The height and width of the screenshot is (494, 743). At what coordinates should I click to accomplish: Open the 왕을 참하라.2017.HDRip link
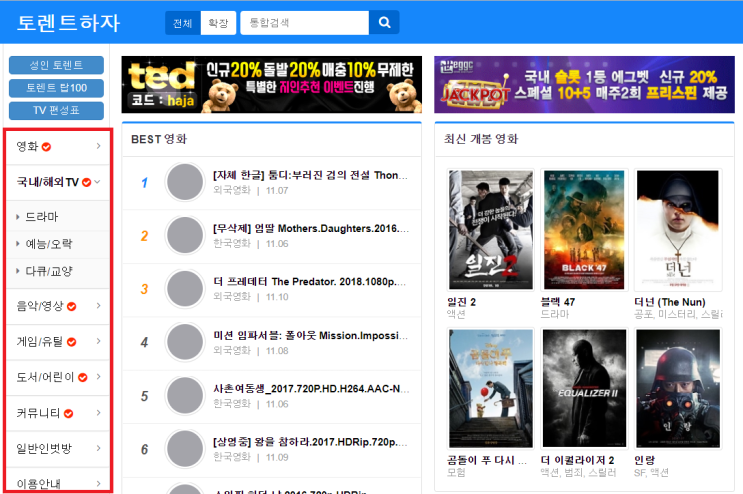pos(310,442)
